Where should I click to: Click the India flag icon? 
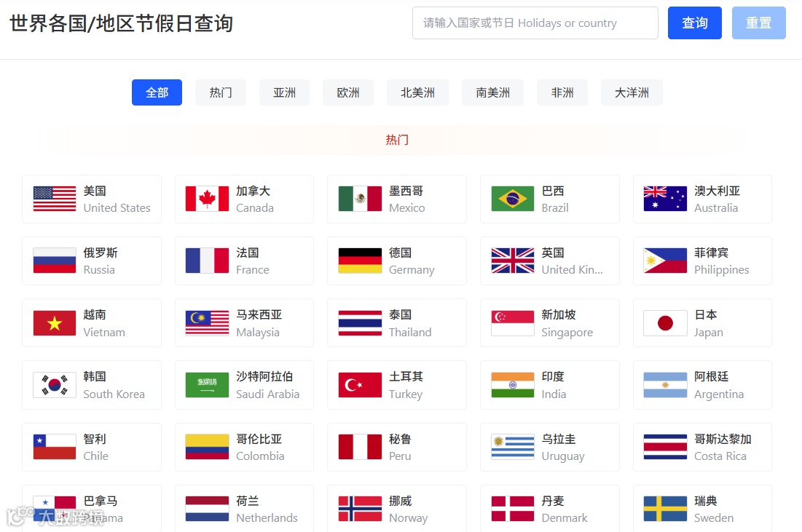513,385
